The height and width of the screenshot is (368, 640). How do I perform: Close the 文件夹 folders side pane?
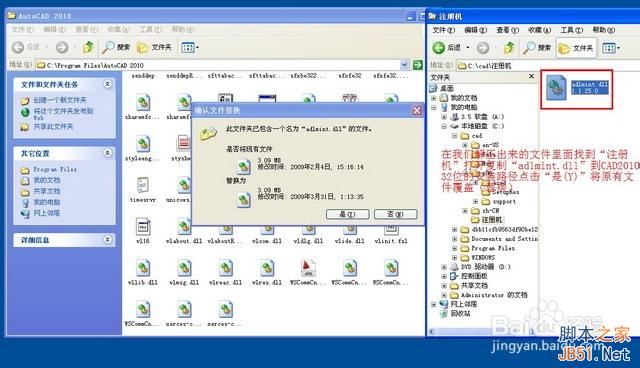[531, 76]
